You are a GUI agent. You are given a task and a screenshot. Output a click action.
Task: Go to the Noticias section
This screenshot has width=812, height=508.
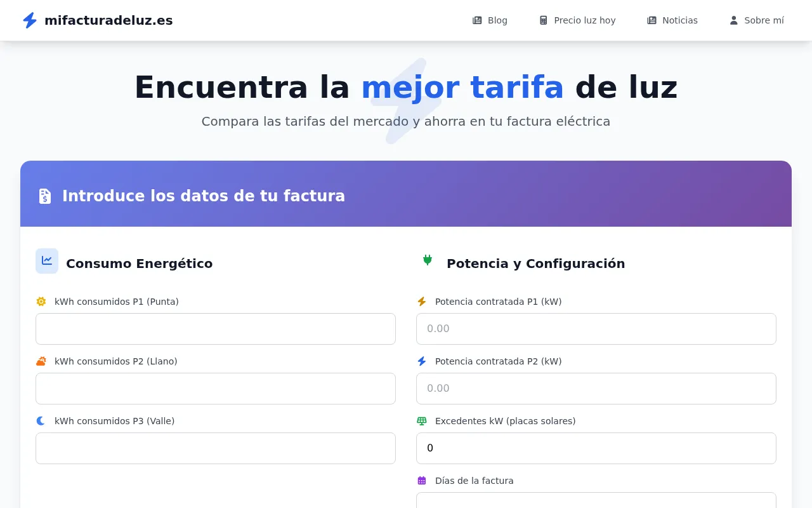(672, 20)
